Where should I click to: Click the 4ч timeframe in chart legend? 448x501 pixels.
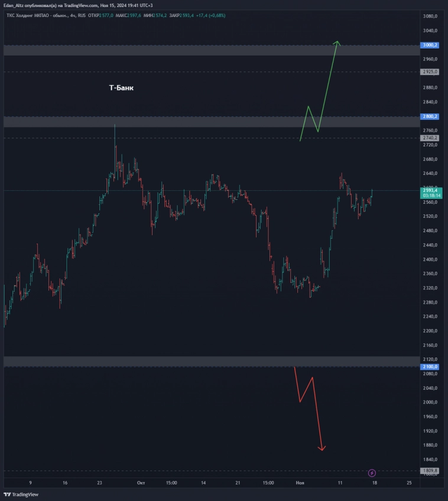click(x=73, y=15)
